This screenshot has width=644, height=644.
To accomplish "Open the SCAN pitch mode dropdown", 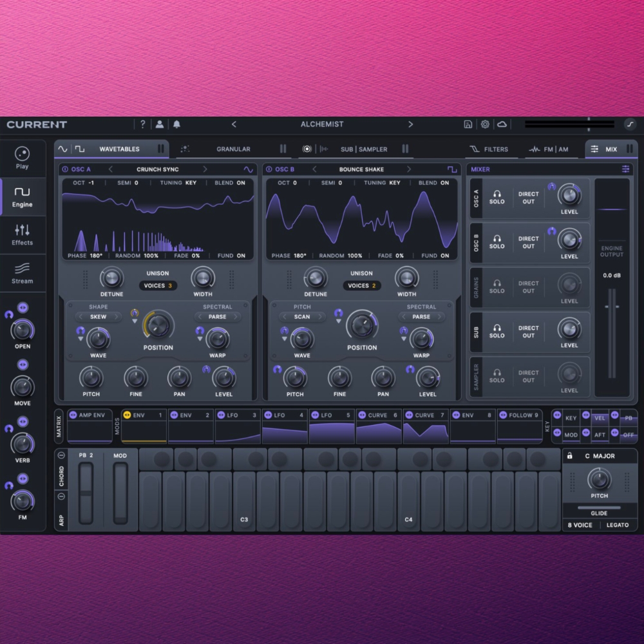I will click(x=302, y=317).
